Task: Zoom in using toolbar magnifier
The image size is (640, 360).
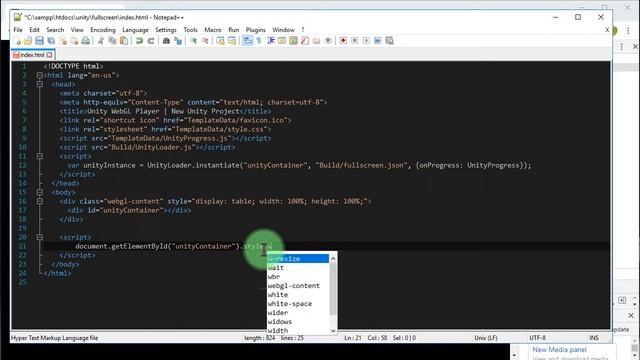Action: coord(193,40)
